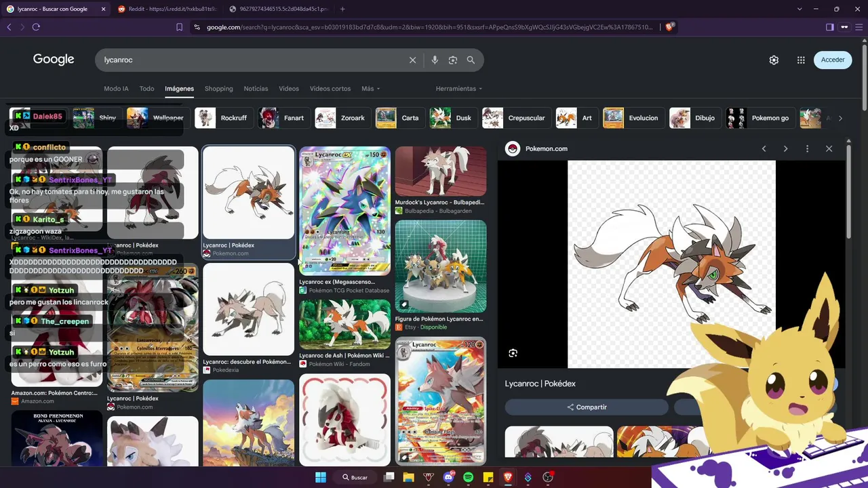Search inside image with Lens icon on preview

click(x=513, y=353)
